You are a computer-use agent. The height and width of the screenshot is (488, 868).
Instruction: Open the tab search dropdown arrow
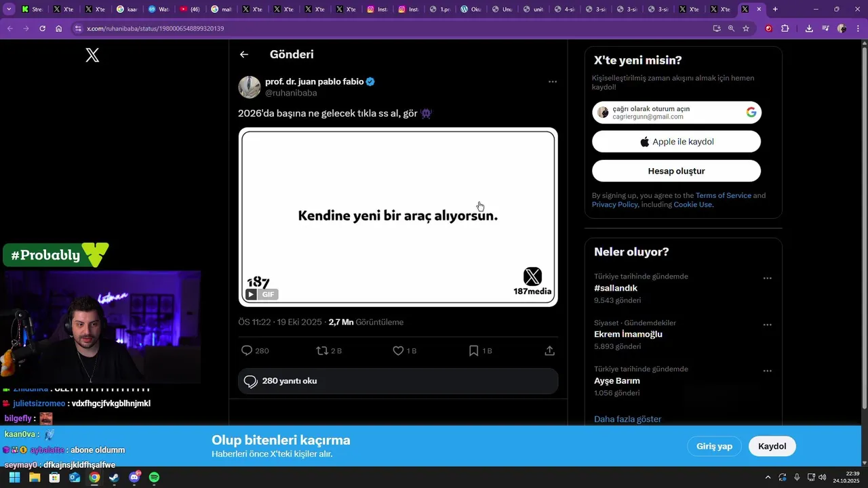[x=8, y=9]
